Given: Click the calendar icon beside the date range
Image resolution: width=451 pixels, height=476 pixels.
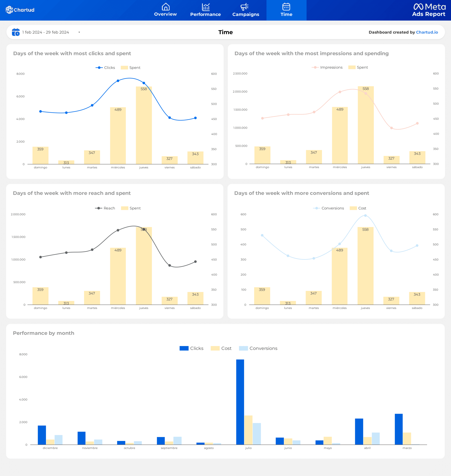Looking at the screenshot, I should click(x=16, y=32).
